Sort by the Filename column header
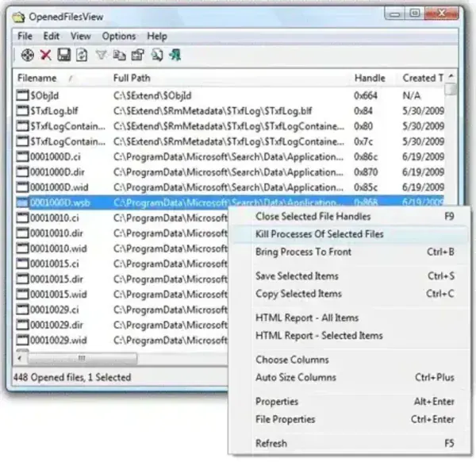 tap(61, 78)
